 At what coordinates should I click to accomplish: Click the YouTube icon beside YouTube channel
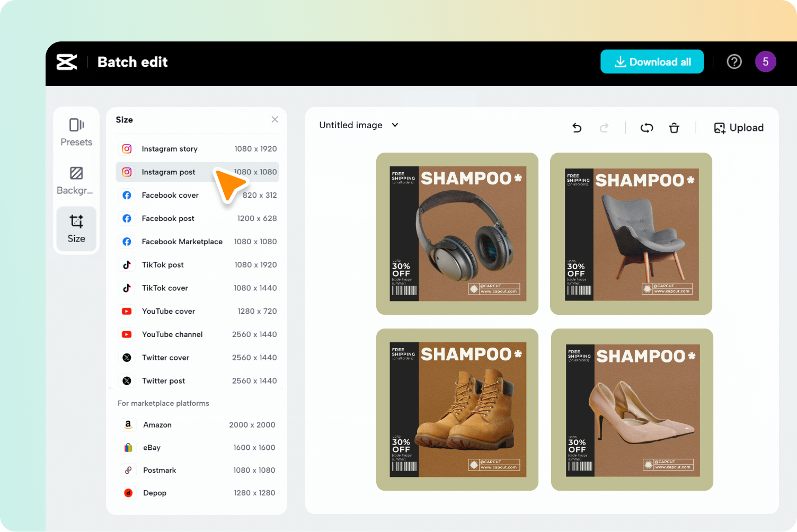click(127, 334)
